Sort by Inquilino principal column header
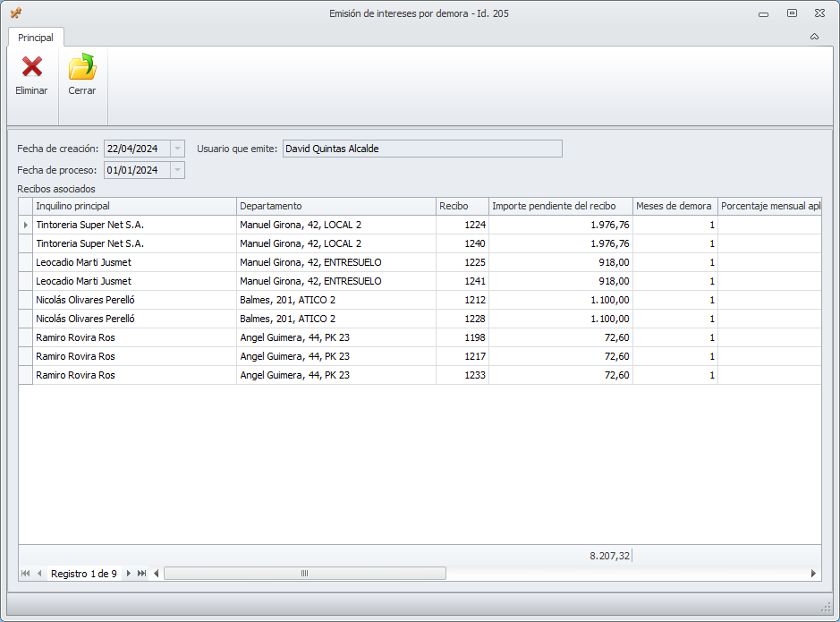The width and height of the screenshot is (840, 622). [134, 206]
